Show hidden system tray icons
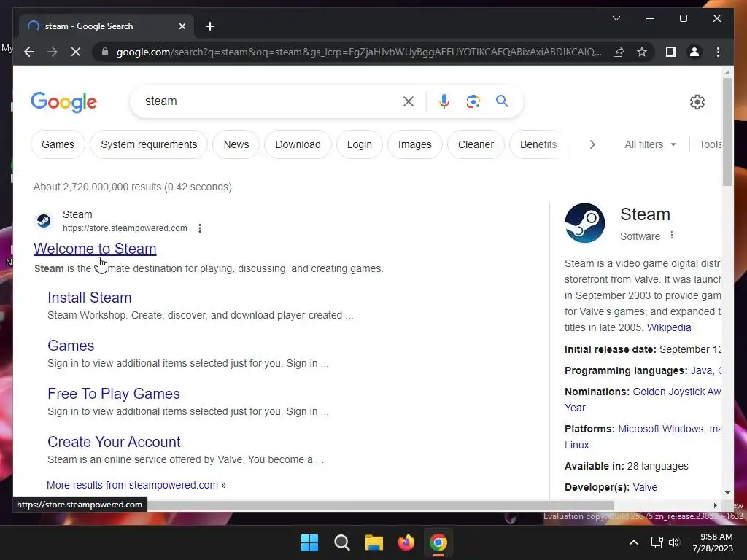This screenshot has height=560, width=747. point(634,542)
